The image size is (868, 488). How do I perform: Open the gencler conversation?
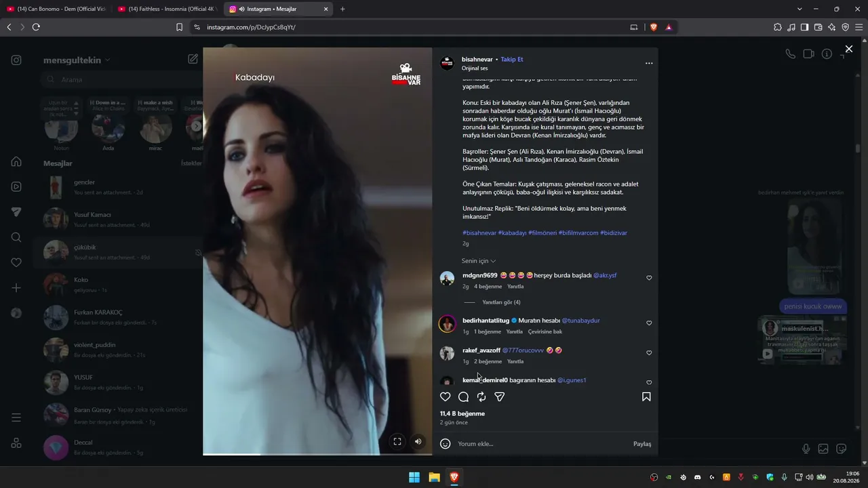click(x=119, y=187)
